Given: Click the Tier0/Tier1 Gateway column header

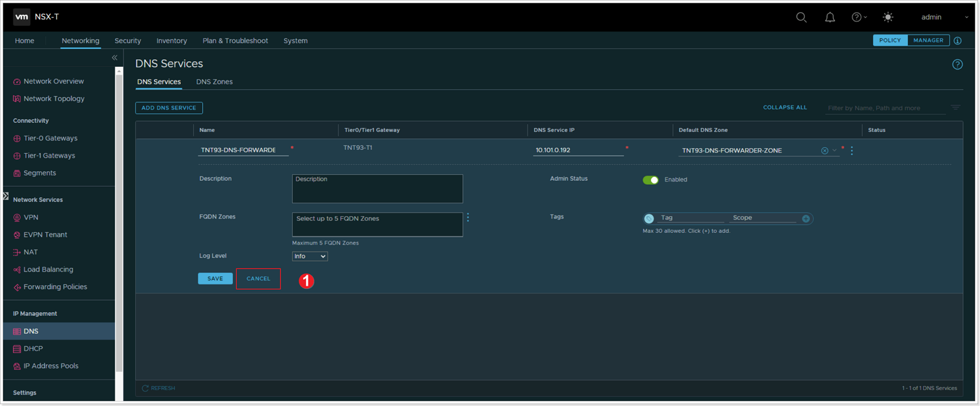Looking at the screenshot, I should [372, 130].
